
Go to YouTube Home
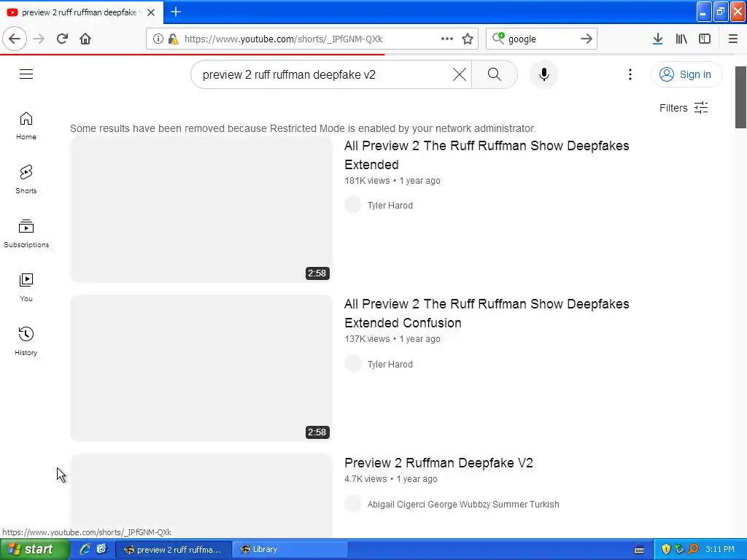click(x=26, y=125)
